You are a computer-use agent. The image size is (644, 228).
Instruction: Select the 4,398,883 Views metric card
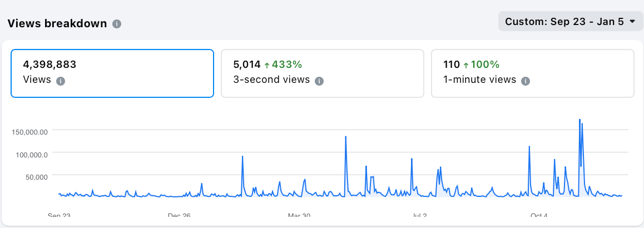[x=112, y=73]
